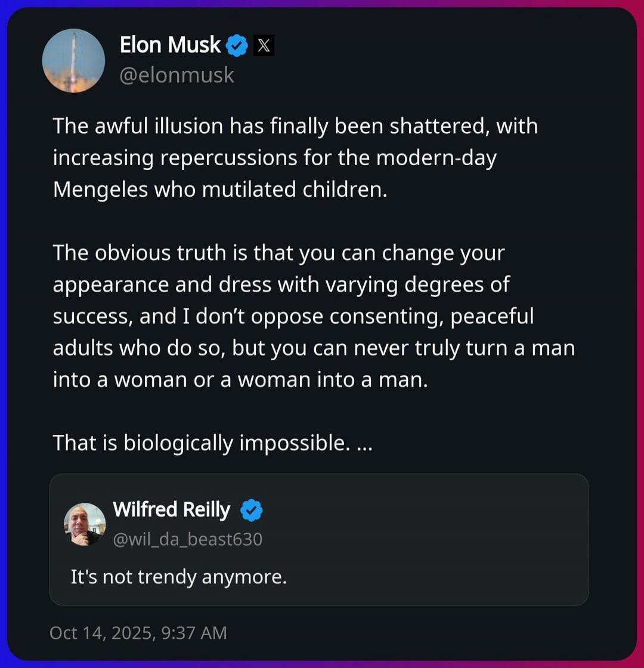
Task: Click the Elon Musk display name
Action: pos(170,45)
